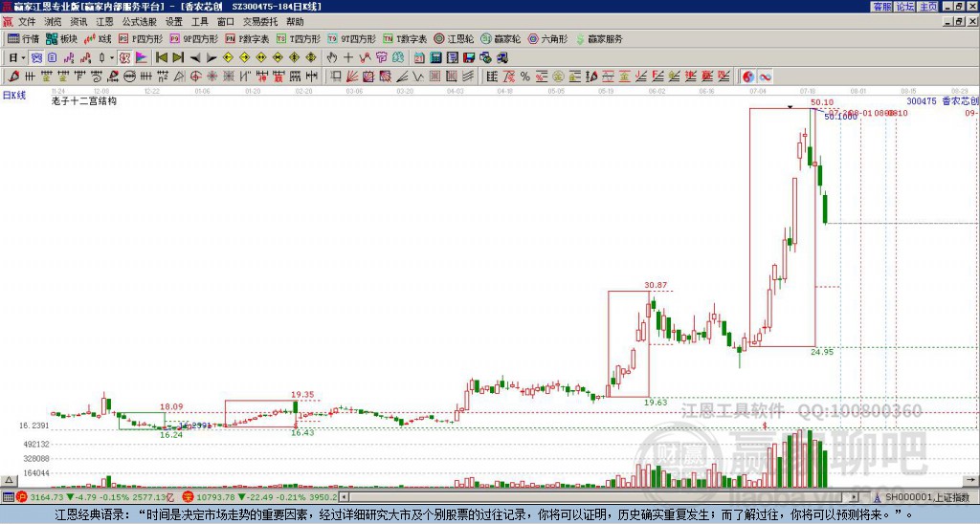Click the 3164.73 Shanghai index status value
Viewport: 980px width, 524px height.
pos(48,497)
